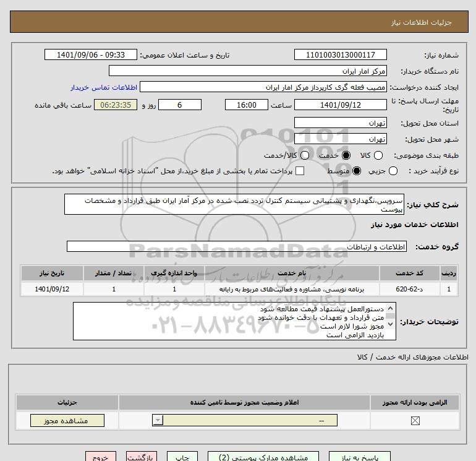Click the کد خدمت column header
The height and width of the screenshot is (461, 476).
(x=409, y=273)
